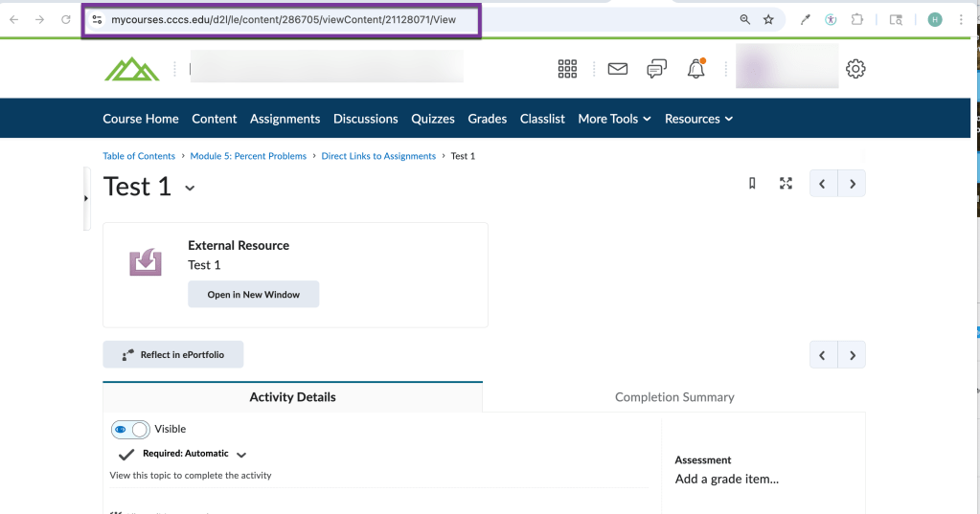This screenshot has width=980, height=514.
Task: Expand the Test 1 title dropdown
Action: [x=190, y=189]
